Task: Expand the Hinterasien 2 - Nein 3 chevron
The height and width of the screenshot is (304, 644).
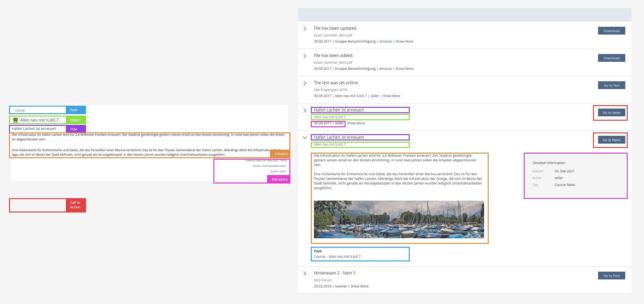Action: tap(305, 274)
